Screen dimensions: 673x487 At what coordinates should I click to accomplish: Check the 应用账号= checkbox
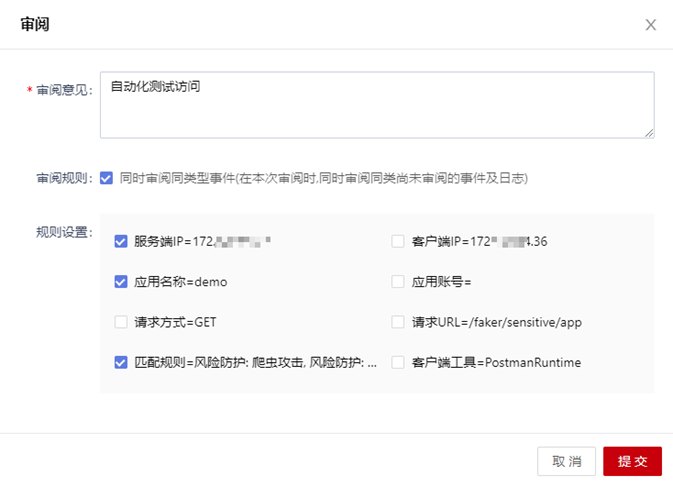pyautogui.click(x=398, y=282)
